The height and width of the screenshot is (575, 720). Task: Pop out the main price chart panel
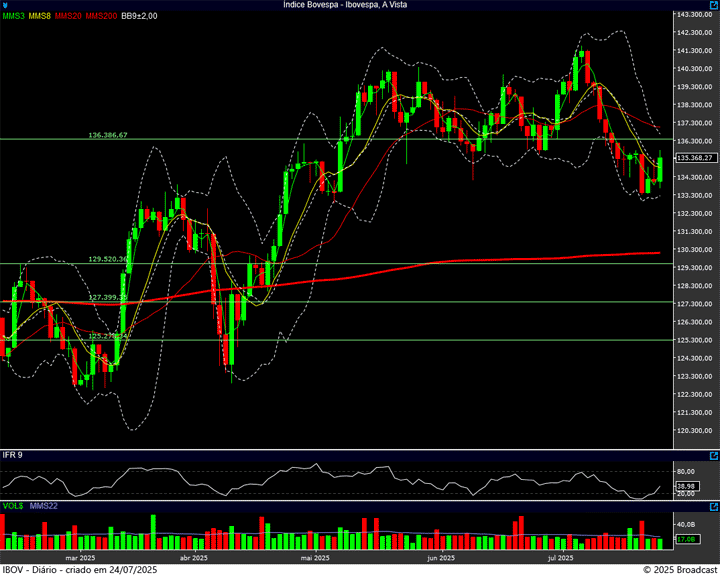[714, 5]
